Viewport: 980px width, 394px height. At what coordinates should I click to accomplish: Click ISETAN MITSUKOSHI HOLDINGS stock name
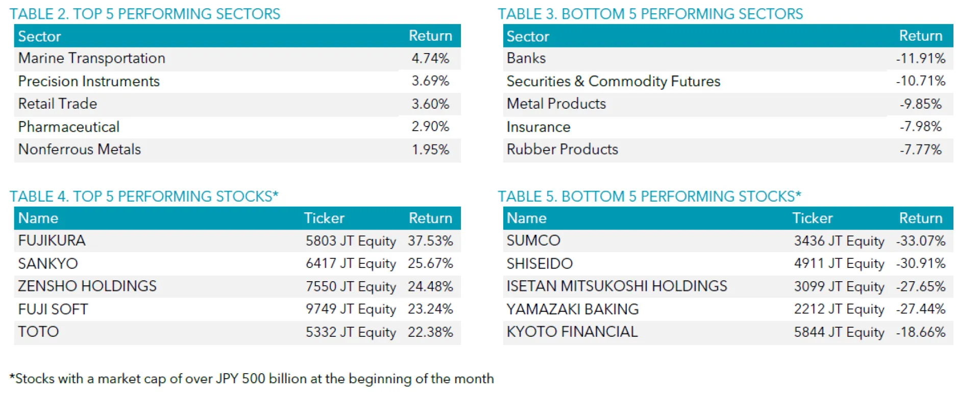[617, 286]
